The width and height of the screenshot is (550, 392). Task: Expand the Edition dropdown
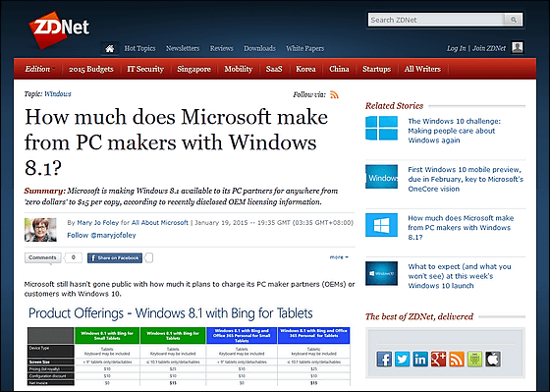pyautogui.click(x=39, y=69)
